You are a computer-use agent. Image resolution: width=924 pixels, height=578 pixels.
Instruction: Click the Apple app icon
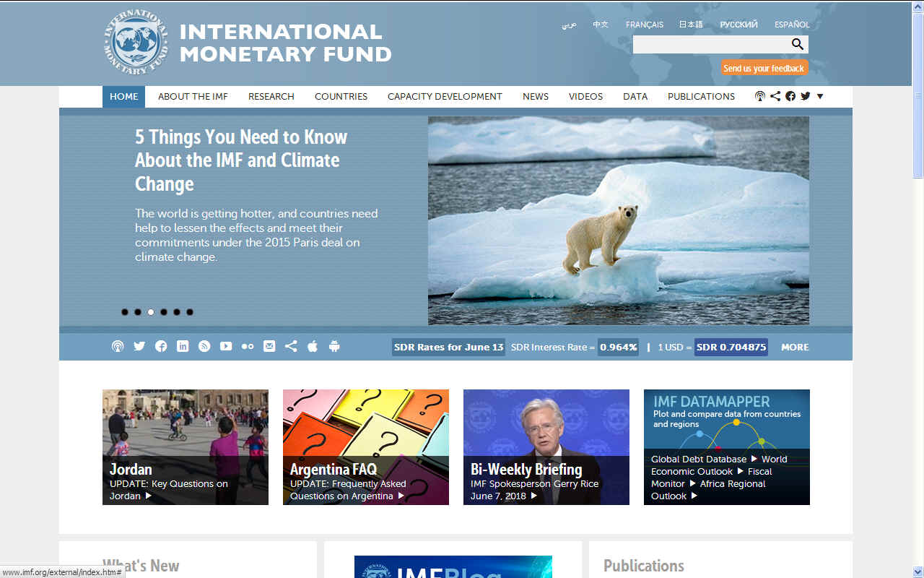[x=313, y=346]
